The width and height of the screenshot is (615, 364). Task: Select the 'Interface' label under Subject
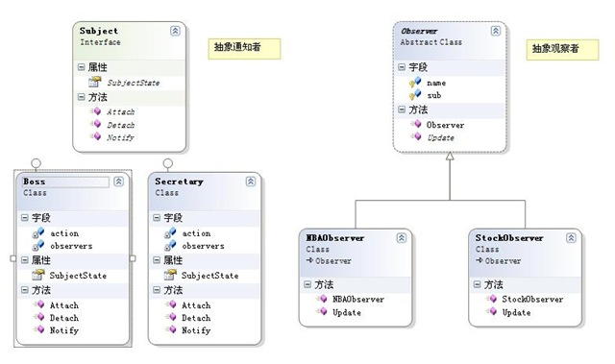click(100, 42)
